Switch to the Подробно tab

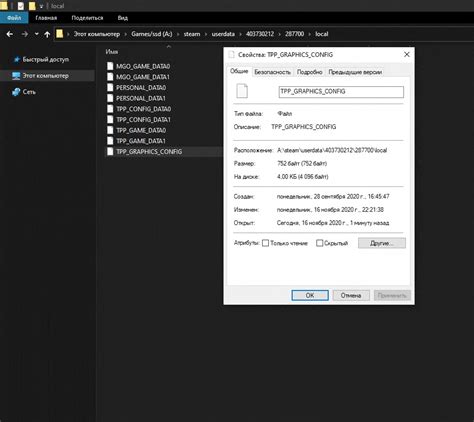coord(309,72)
